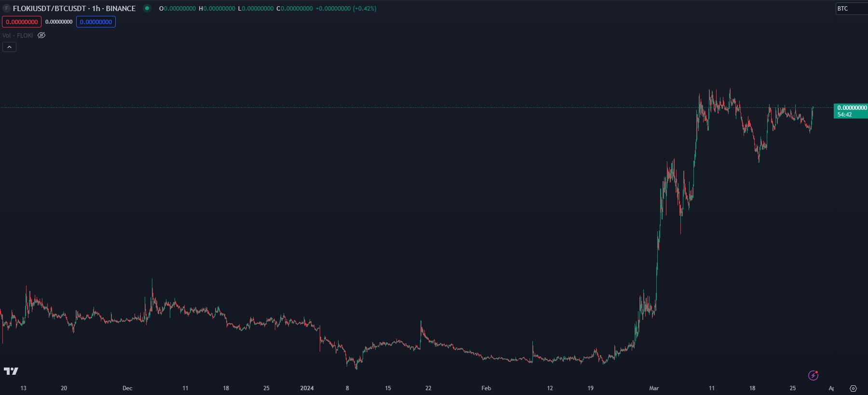
Task: Click the low value after L
Action: [x=258, y=8]
